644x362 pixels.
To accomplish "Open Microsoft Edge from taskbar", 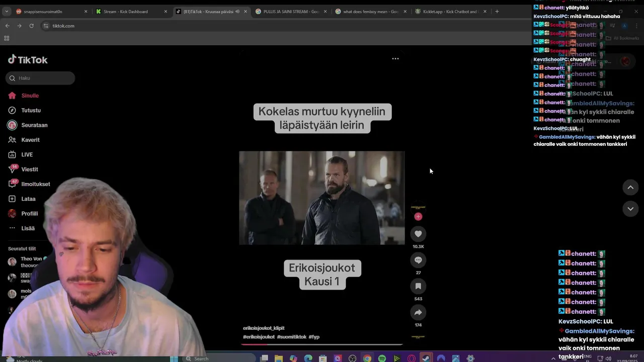I will coord(308,358).
